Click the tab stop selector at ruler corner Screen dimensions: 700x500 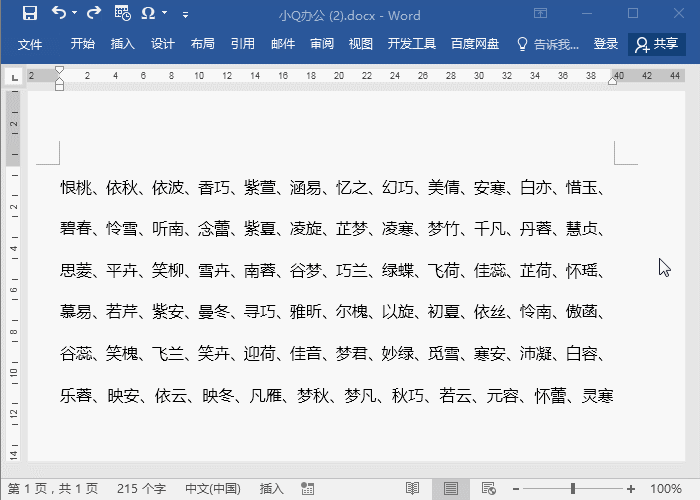[15, 78]
